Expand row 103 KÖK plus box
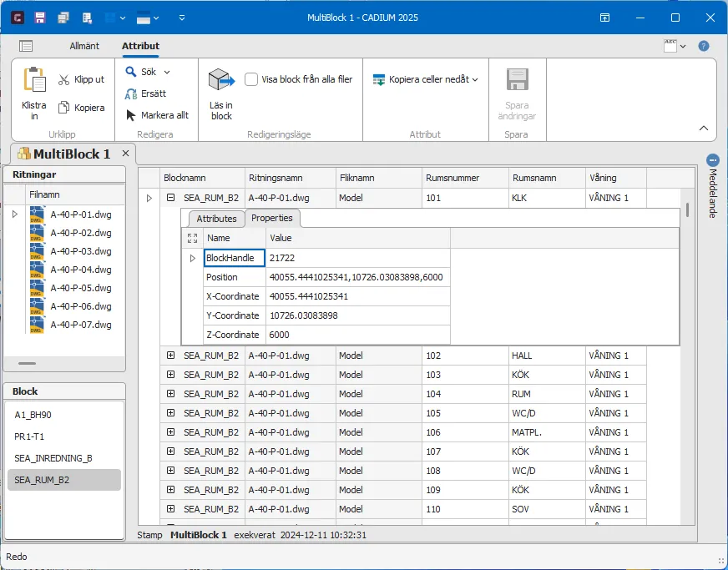Screen dimensions: 728x570 coord(171,375)
